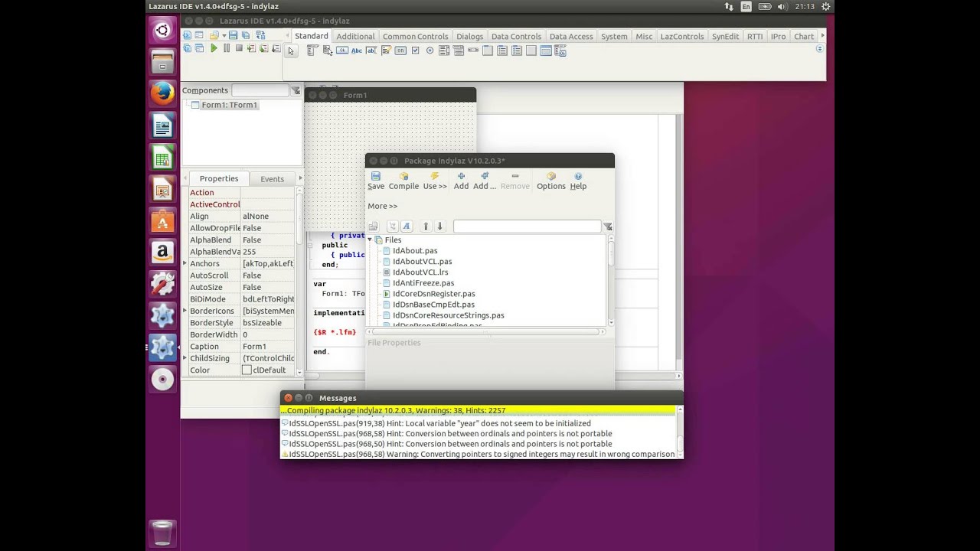This screenshot has width=980, height=551.
Task: Select the TCheckBox component icon
Action: (x=415, y=51)
